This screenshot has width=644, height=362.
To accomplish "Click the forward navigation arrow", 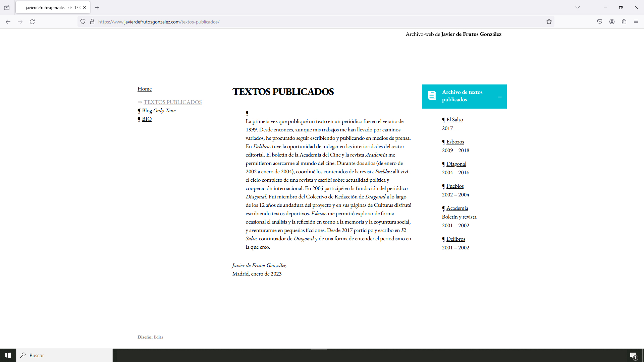I will click(x=20, y=22).
